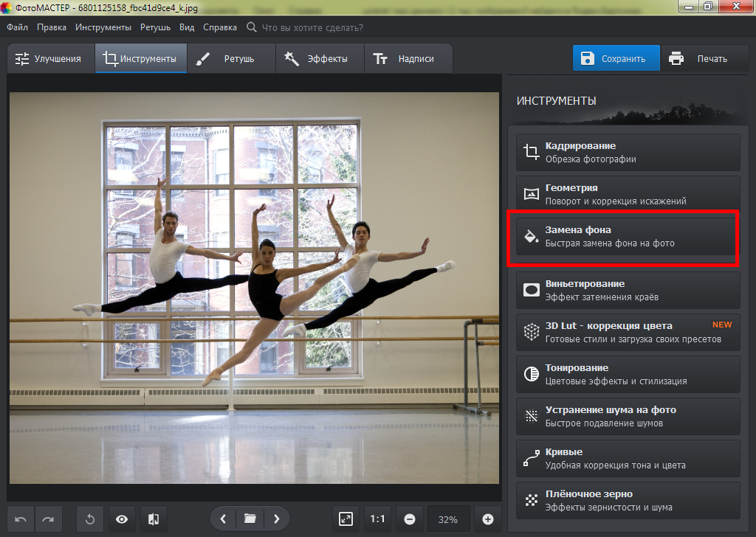The width and height of the screenshot is (756, 537).
Task: Click the redo arrow icon
Action: click(x=48, y=519)
